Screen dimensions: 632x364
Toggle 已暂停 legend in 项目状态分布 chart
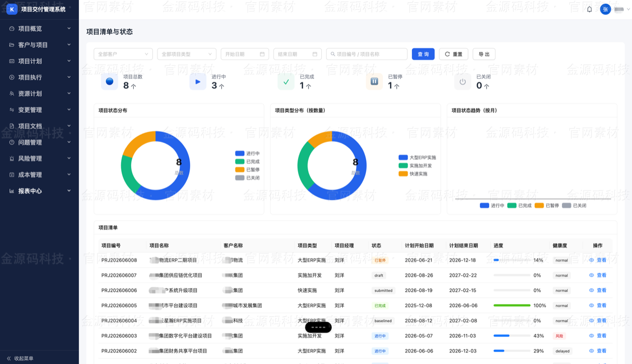247,169
